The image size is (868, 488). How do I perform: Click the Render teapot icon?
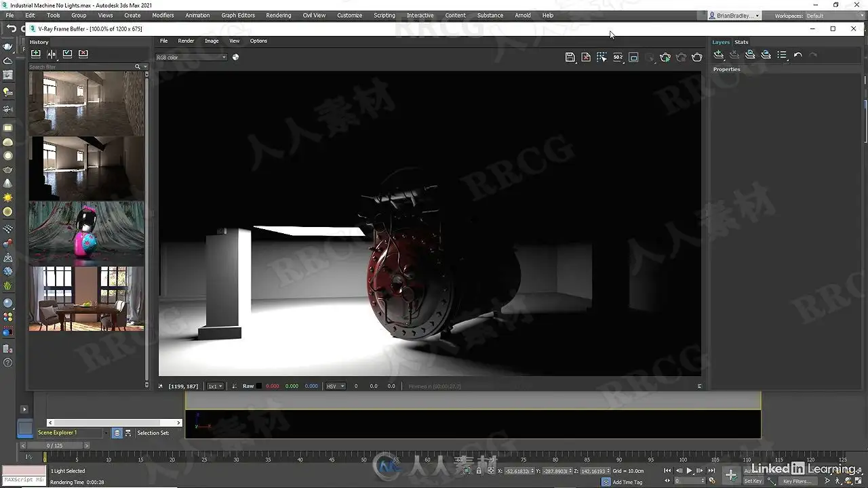point(697,58)
